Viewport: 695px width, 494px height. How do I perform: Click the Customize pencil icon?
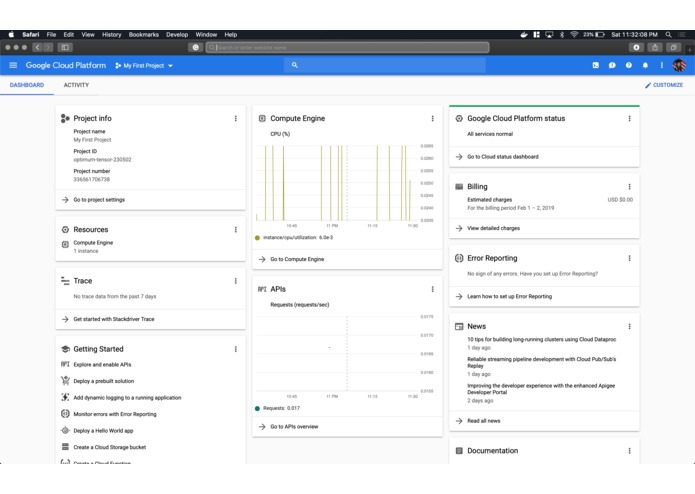coord(648,85)
